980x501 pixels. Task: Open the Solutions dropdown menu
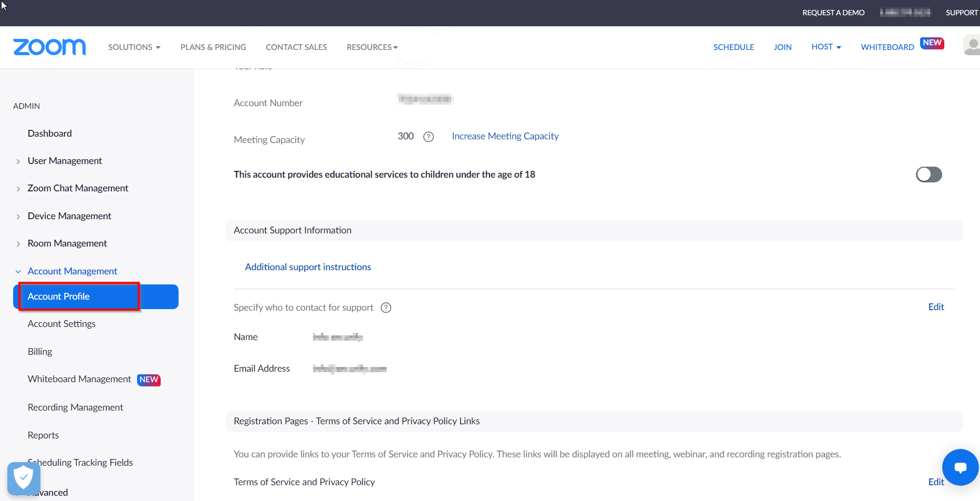(134, 47)
